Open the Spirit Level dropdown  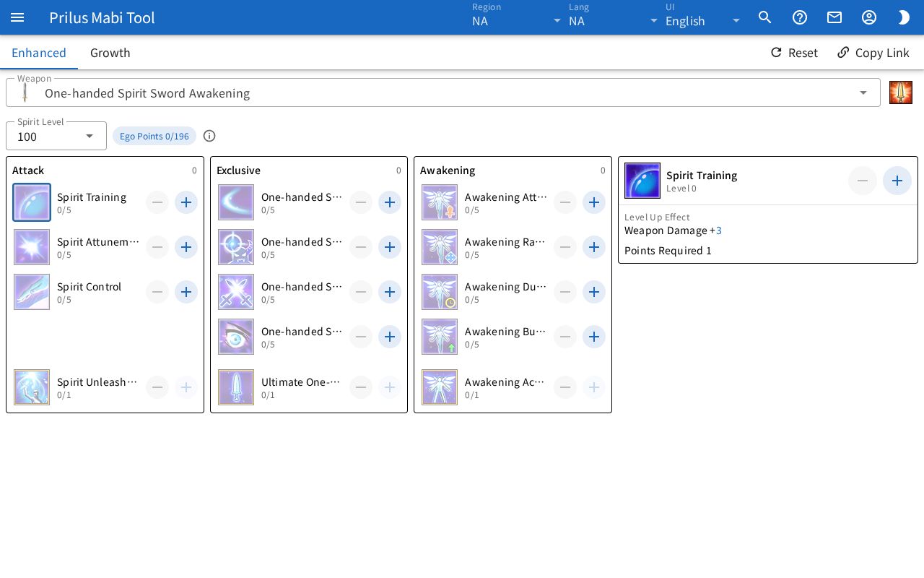pyautogui.click(x=56, y=136)
